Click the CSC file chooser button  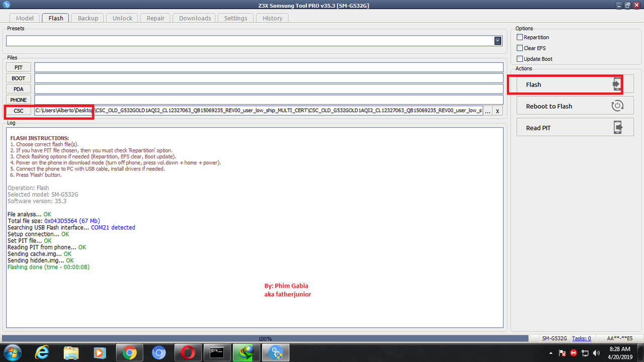[x=18, y=111]
